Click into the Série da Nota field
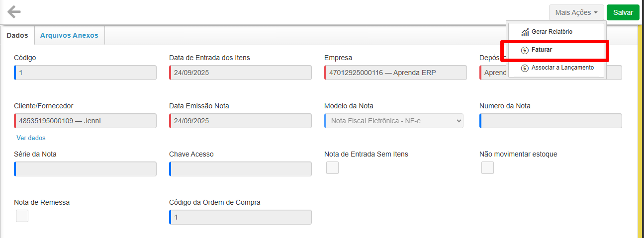Viewport: 644px width, 238px height. tap(85, 169)
